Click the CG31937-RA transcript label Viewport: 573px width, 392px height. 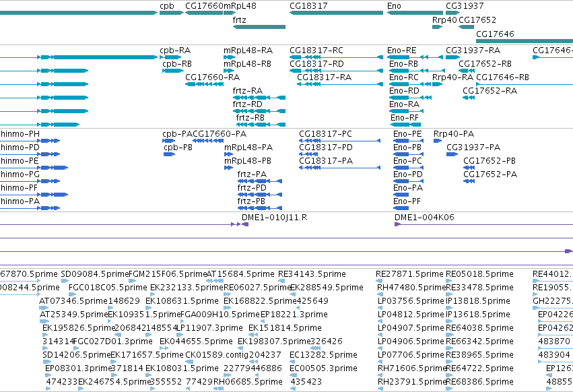point(473,51)
